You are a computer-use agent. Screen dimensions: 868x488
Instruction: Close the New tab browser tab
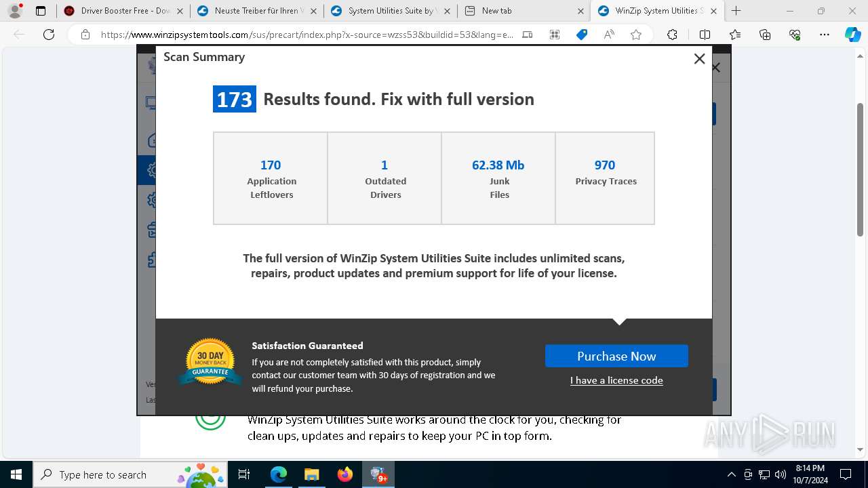click(580, 11)
